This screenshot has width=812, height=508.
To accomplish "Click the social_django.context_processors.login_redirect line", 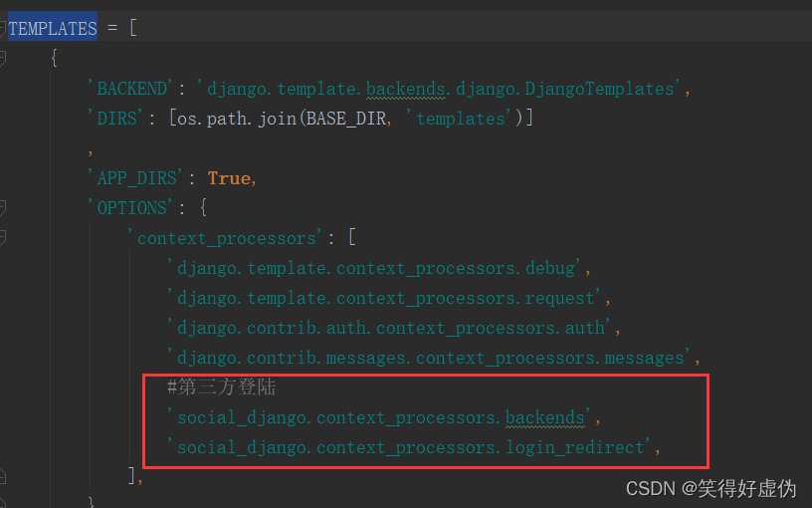I will coord(409,447).
